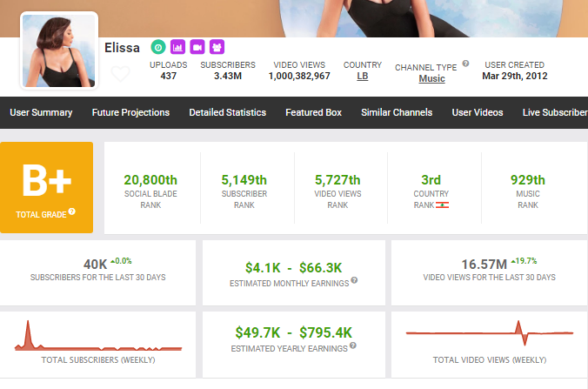Click the Total Grade help icon

point(71,211)
